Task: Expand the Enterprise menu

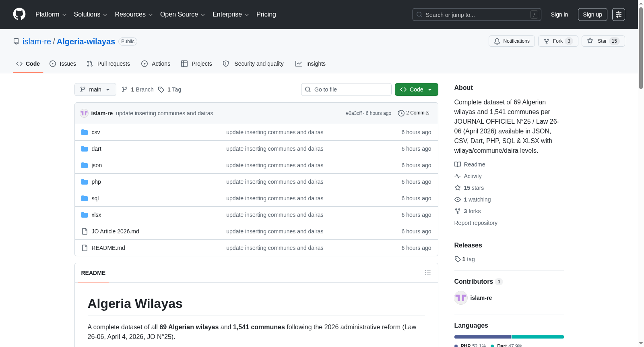Action: tap(231, 15)
